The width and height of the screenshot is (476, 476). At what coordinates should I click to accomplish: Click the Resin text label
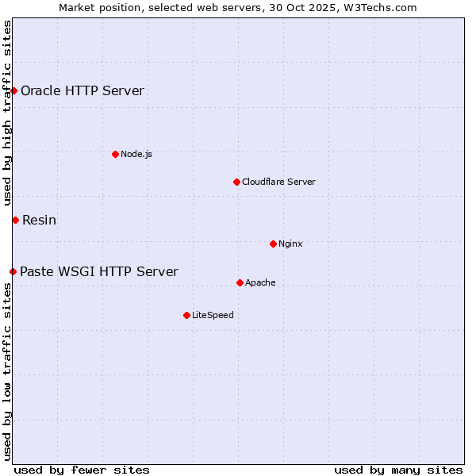(39, 220)
